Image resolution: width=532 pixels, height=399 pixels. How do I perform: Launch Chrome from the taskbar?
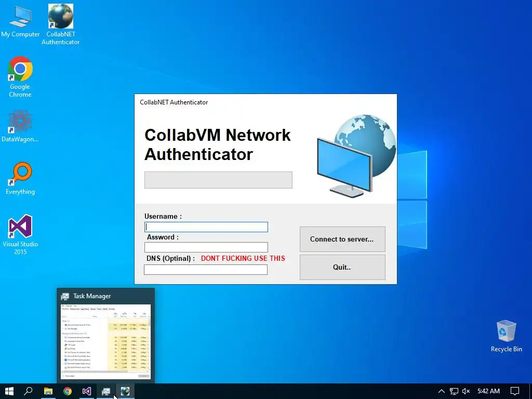pos(68,391)
